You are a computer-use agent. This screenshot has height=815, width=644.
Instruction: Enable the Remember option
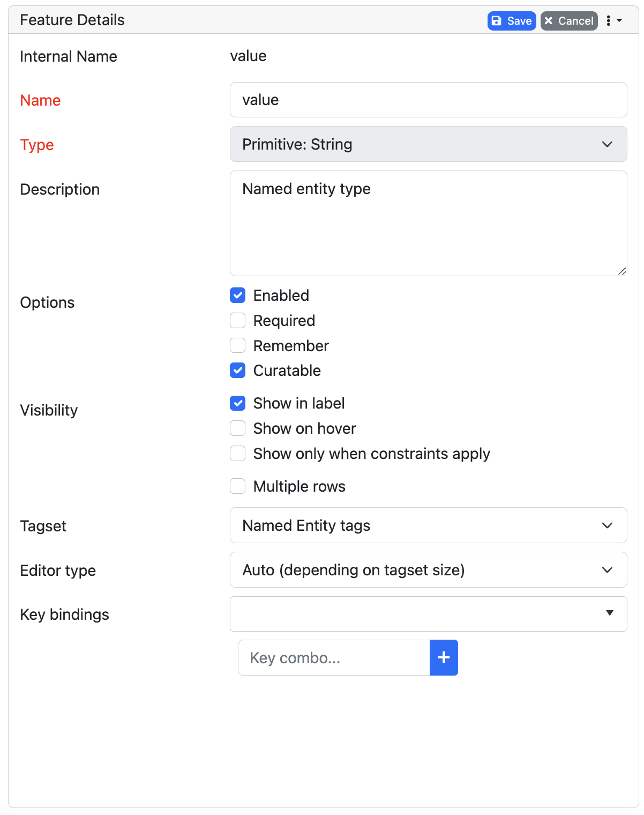(237, 345)
